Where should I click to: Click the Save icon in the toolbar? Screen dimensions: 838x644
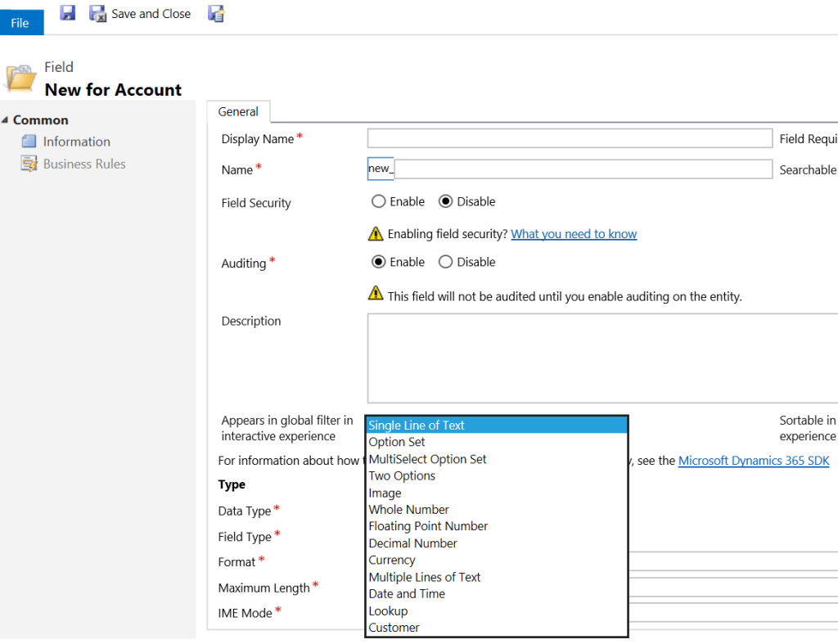click(x=67, y=12)
